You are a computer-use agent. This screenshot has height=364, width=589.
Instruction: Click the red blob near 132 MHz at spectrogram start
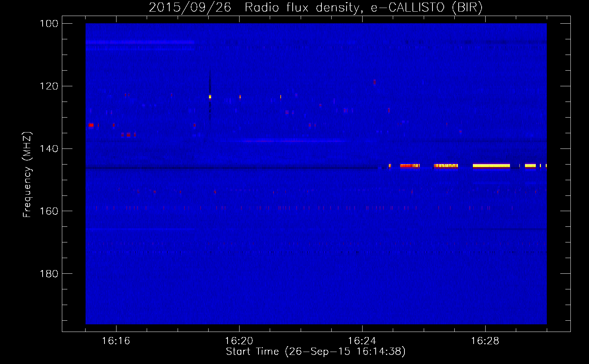coord(91,125)
